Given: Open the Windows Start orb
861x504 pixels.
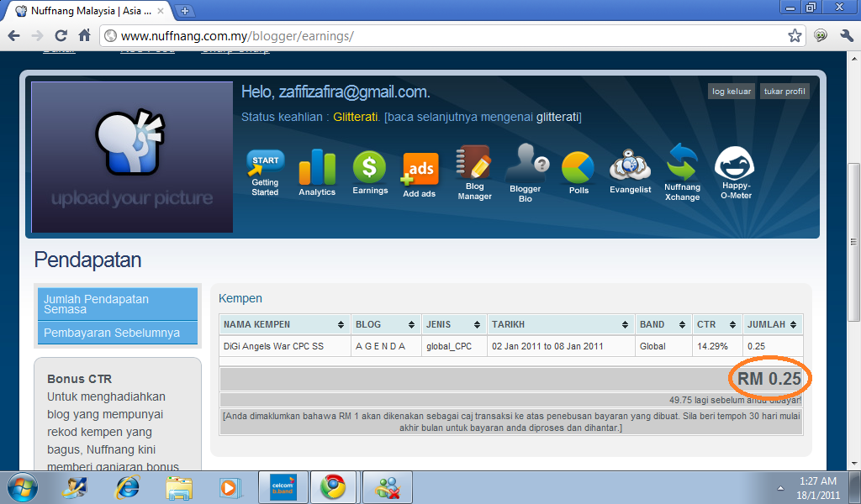Looking at the screenshot, I should (x=22, y=487).
